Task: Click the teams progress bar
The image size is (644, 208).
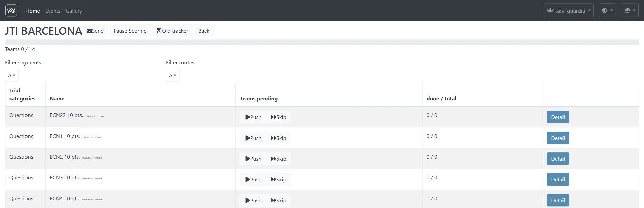Action: (322, 42)
